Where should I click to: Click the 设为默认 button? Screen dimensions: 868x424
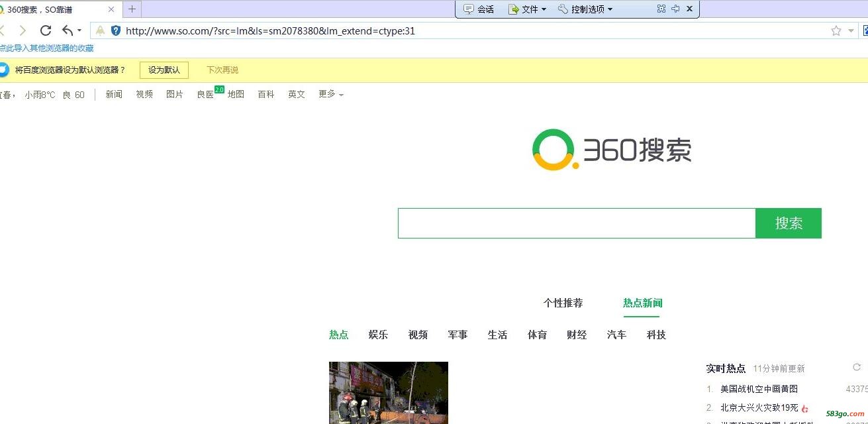164,70
